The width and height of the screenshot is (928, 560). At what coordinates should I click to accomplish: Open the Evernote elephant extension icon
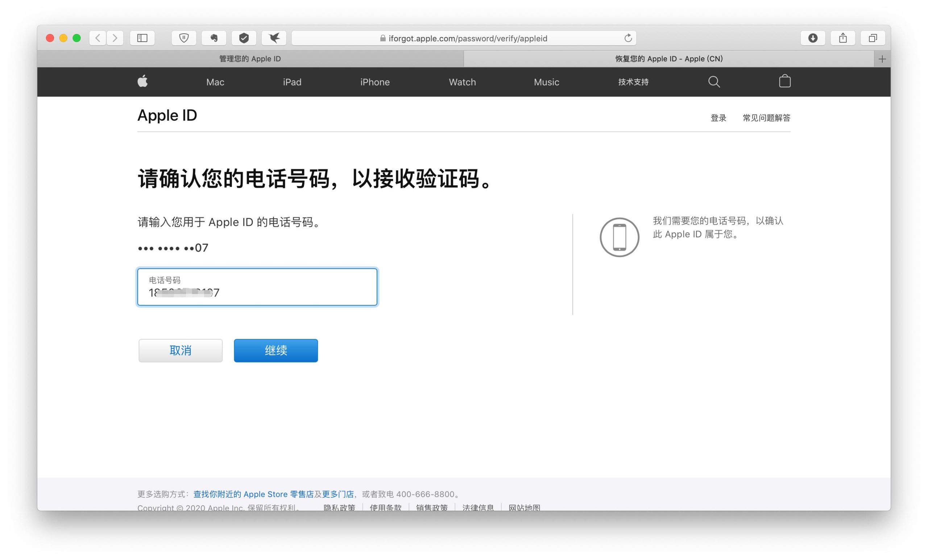point(214,38)
